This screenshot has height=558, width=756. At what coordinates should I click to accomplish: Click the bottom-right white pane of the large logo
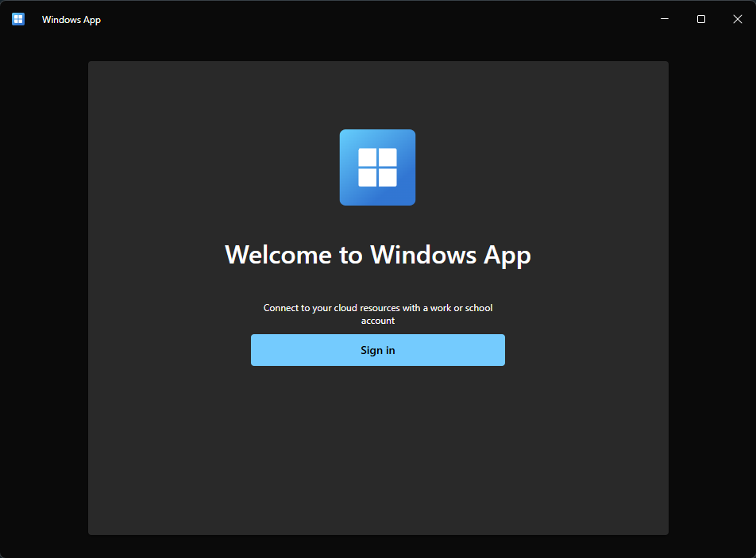click(388, 178)
